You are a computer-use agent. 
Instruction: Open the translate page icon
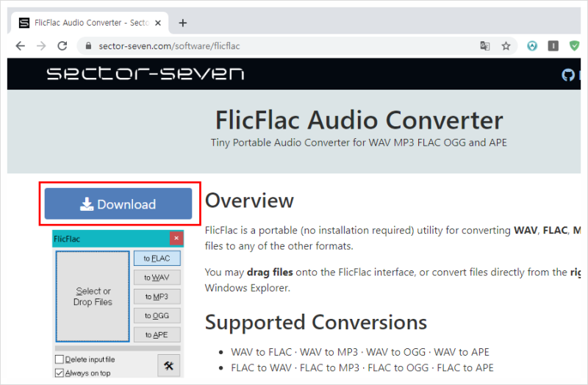click(485, 46)
